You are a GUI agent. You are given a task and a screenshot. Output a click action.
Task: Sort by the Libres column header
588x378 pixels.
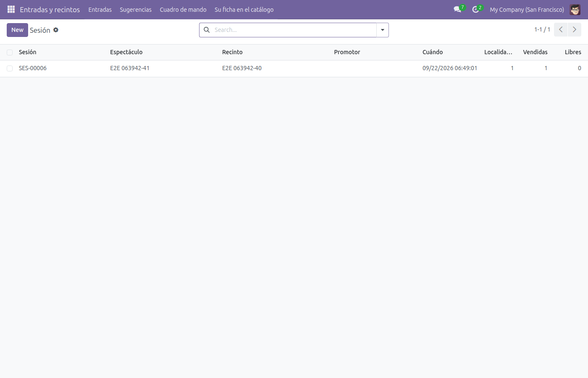[x=573, y=52]
